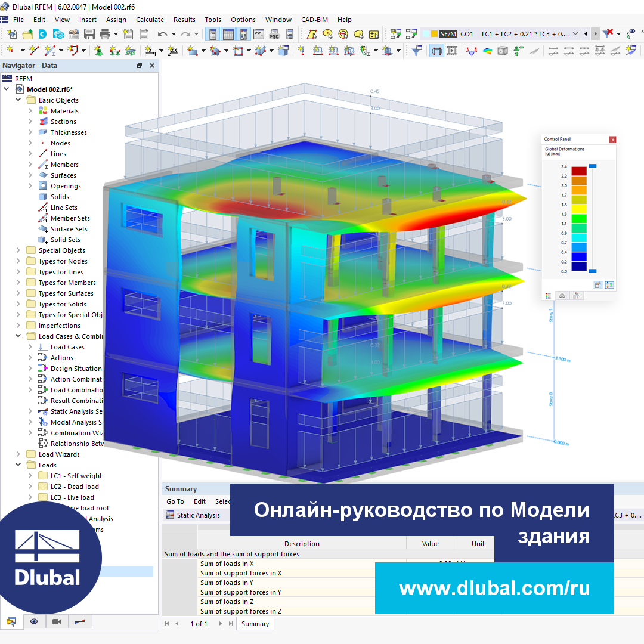Select the eye icon in the bottom panel bar
The image size is (644, 644).
click(35, 621)
